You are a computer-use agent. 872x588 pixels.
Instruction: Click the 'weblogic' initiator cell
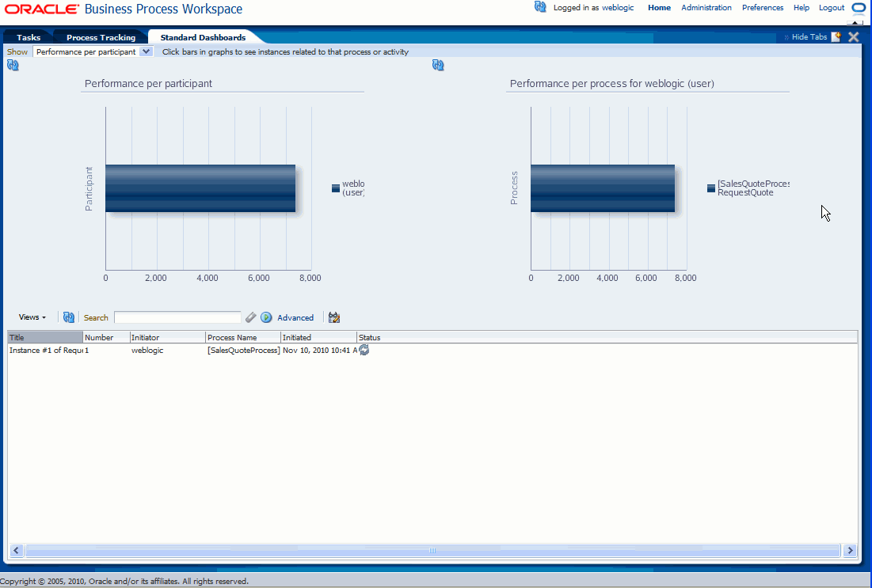click(x=147, y=350)
